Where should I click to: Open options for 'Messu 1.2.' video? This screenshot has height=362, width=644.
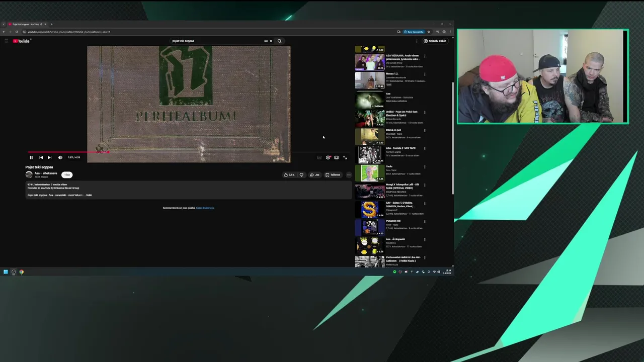pos(425,74)
